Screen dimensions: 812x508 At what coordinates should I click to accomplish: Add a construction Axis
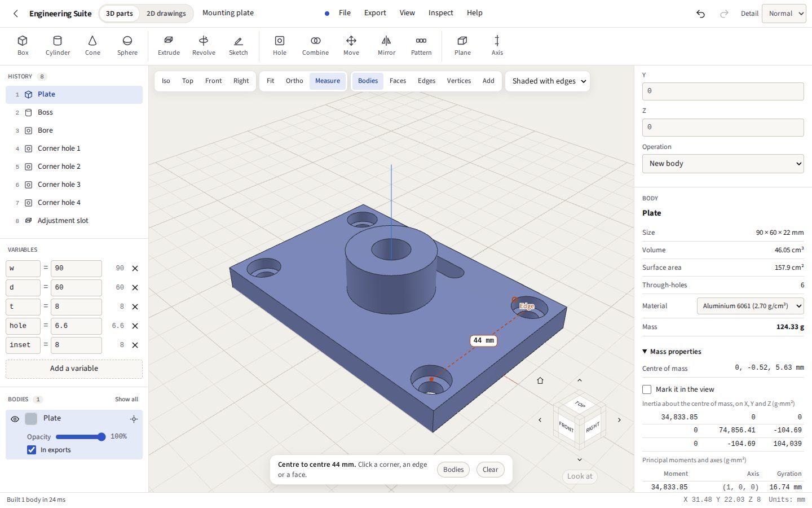coord(497,46)
